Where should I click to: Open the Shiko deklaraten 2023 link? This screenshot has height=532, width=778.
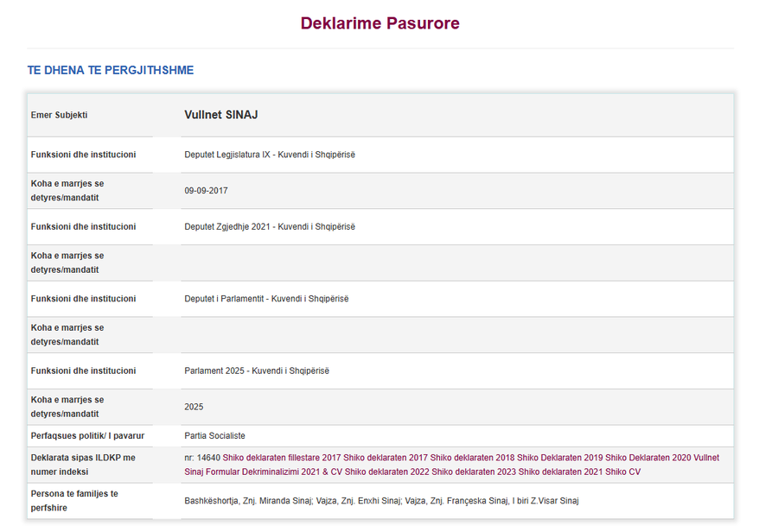pos(474,472)
